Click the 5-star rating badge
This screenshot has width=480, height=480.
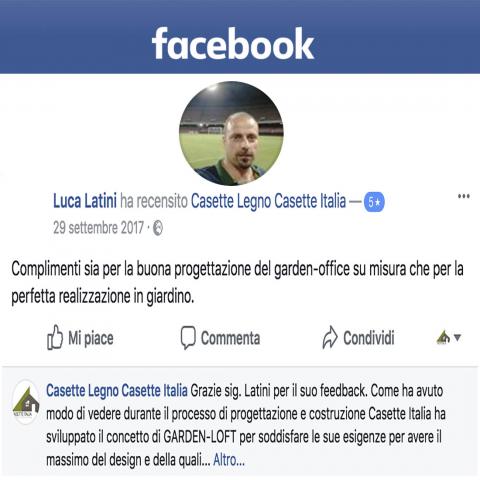pyautogui.click(x=374, y=202)
